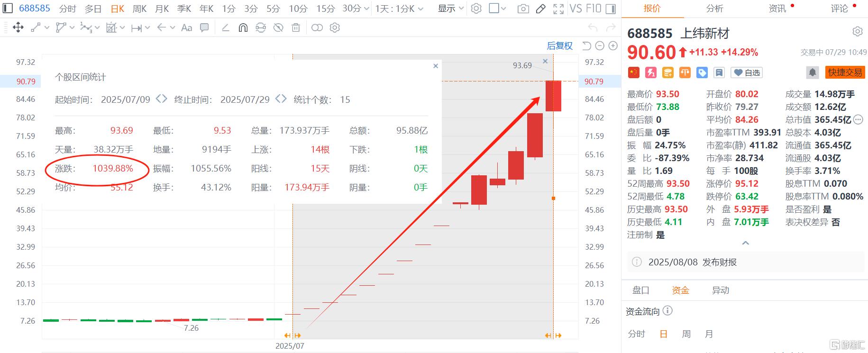Switch to the 周K chart tab
The image size is (868, 353).
pyautogui.click(x=139, y=9)
